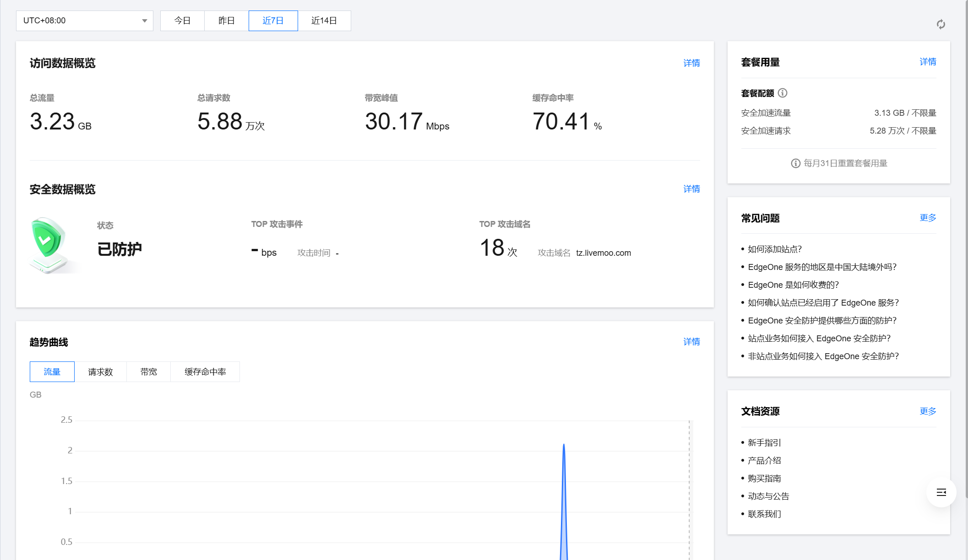Select the 近7日 time range

click(273, 21)
